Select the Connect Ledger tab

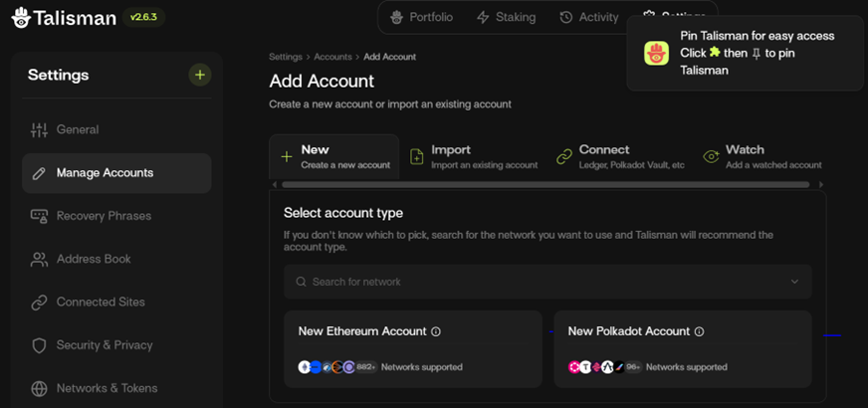pyautogui.click(x=621, y=156)
